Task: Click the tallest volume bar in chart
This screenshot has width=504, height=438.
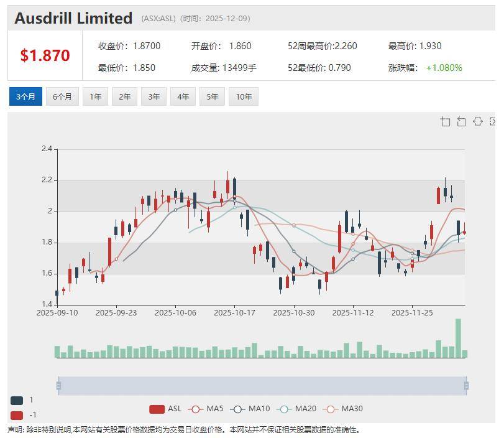Action: coord(459,338)
